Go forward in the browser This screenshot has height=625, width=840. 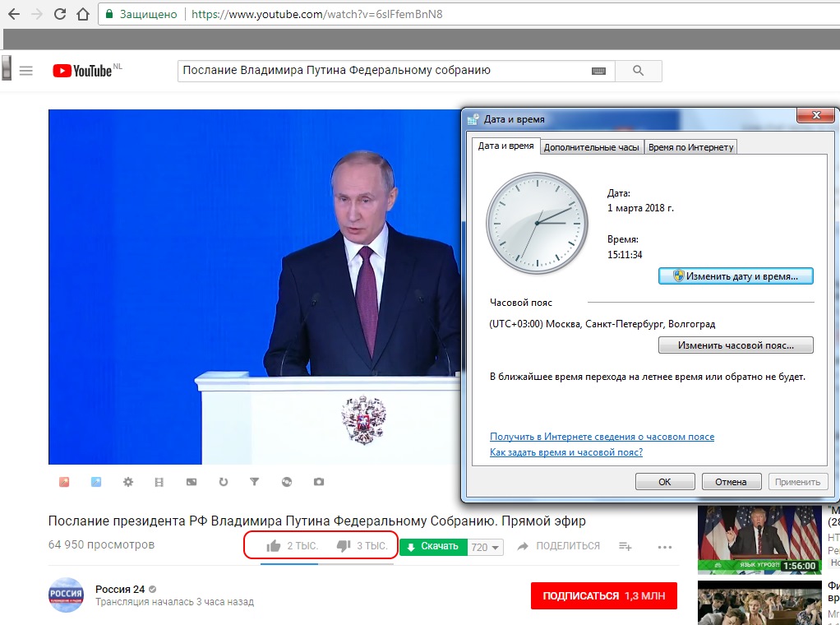pos(37,15)
